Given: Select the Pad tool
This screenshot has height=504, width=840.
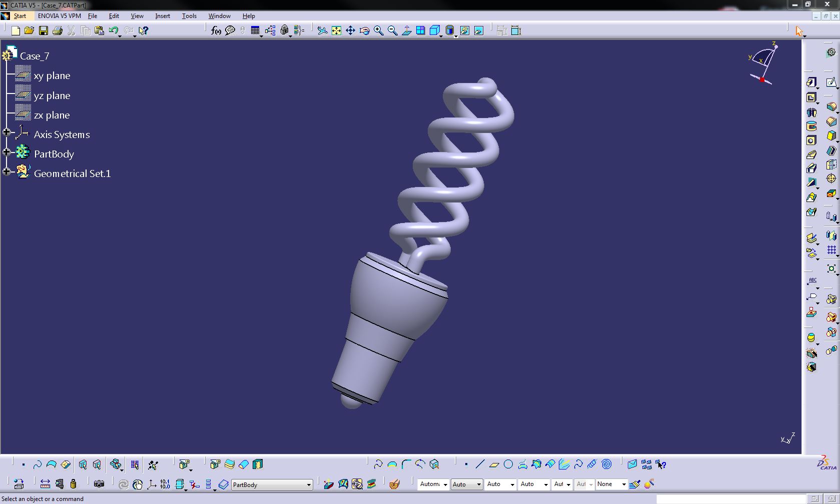Looking at the screenshot, I should (811, 82).
